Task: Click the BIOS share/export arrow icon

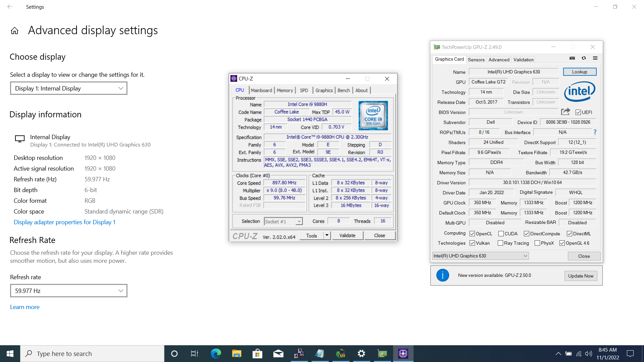Action: click(x=566, y=112)
